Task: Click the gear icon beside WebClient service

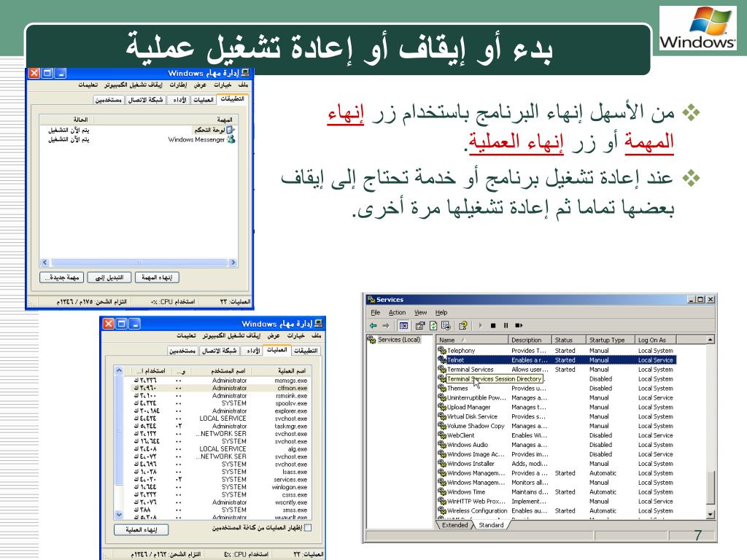Action: 441,435
